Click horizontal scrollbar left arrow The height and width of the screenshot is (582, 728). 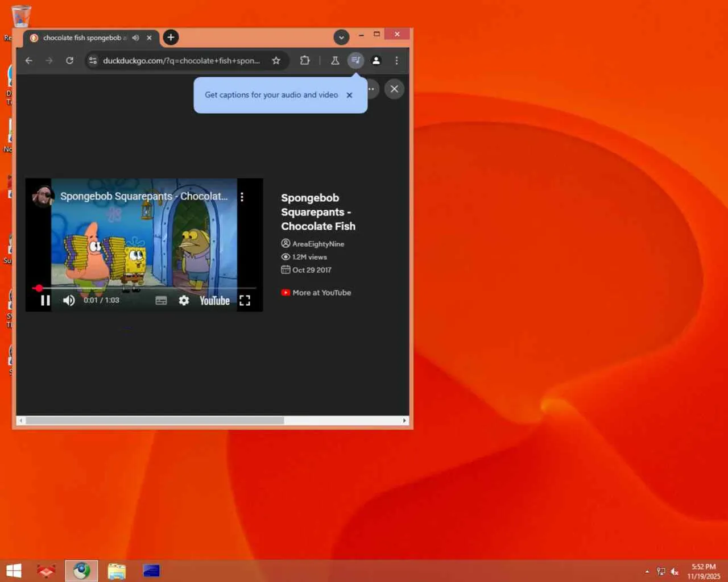(x=21, y=421)
